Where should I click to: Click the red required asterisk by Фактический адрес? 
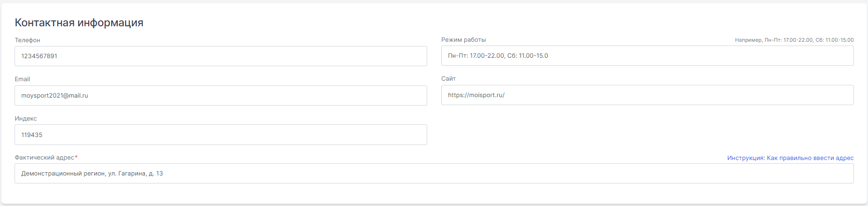click(x=76, y=157)
